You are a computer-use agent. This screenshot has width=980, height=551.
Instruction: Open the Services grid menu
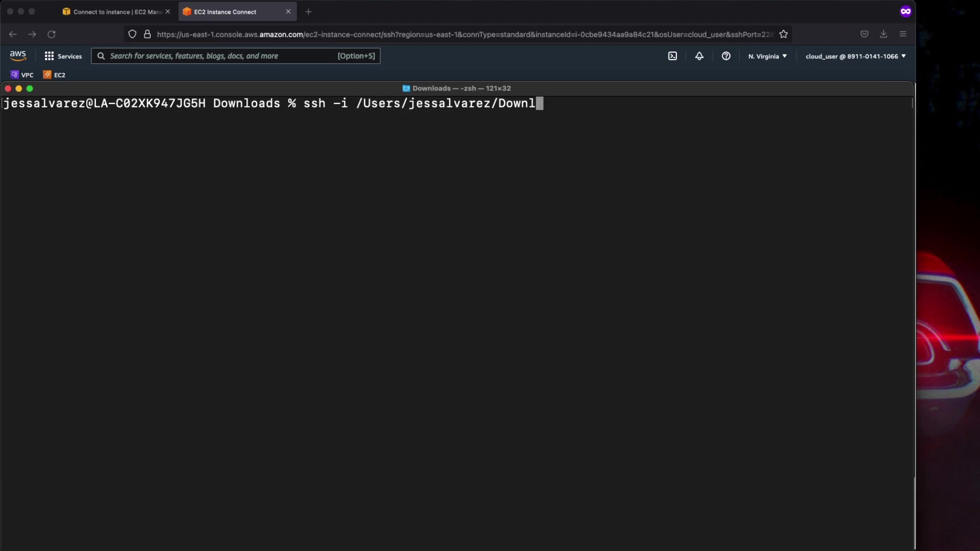[63, 56]
